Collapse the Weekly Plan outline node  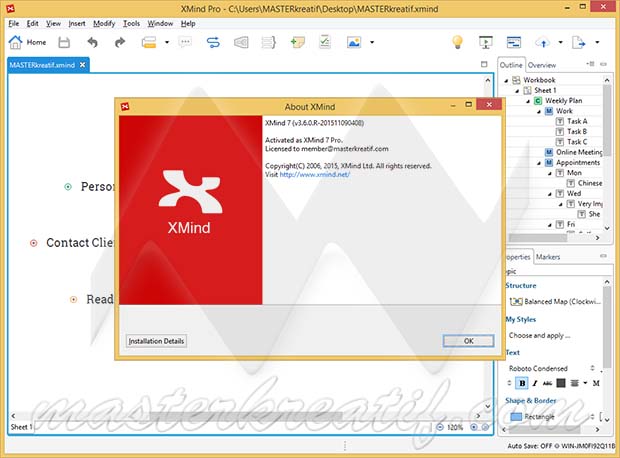click(527, 101)
